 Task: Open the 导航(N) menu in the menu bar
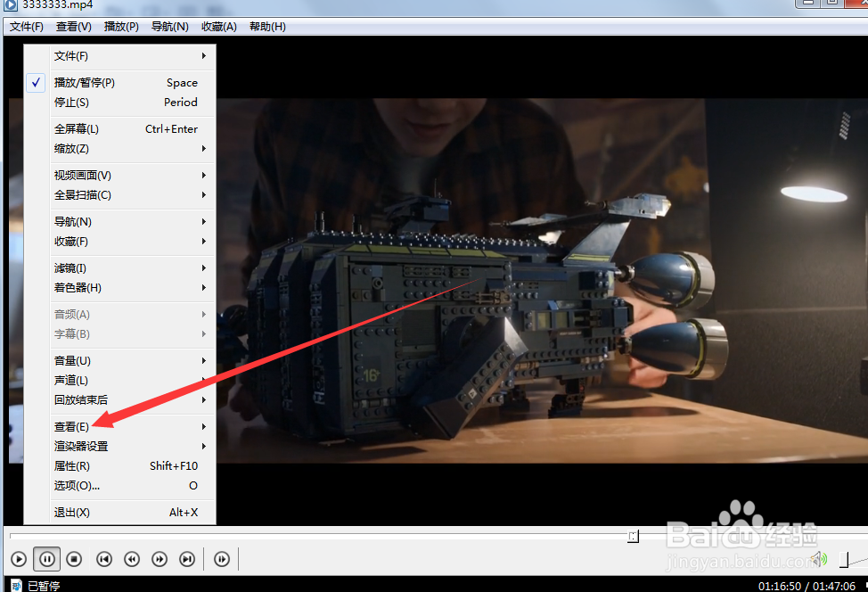click(170, 27)
